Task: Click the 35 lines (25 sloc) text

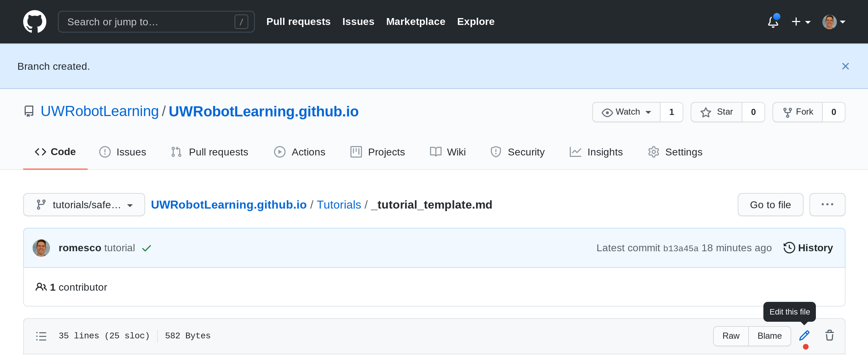Action: pos(104,336)
